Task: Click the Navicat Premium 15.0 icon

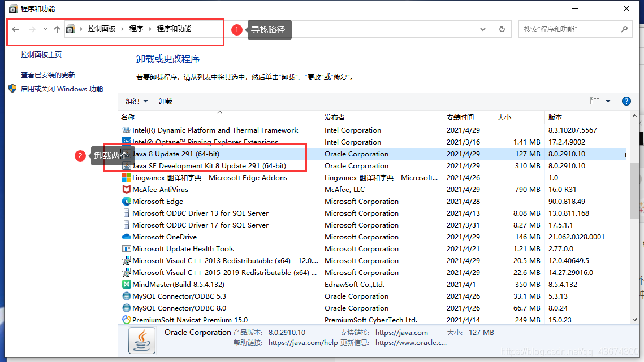Action: click(127, 319)
